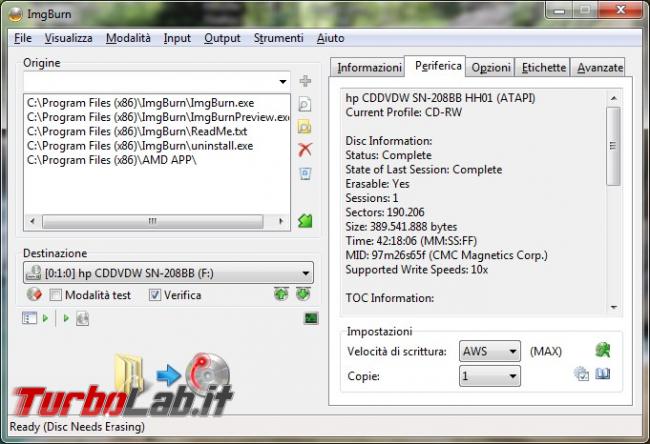Open the Destinazione drive dropdown
The height and width of the screenshot is (444, 650).
point(306,273)
